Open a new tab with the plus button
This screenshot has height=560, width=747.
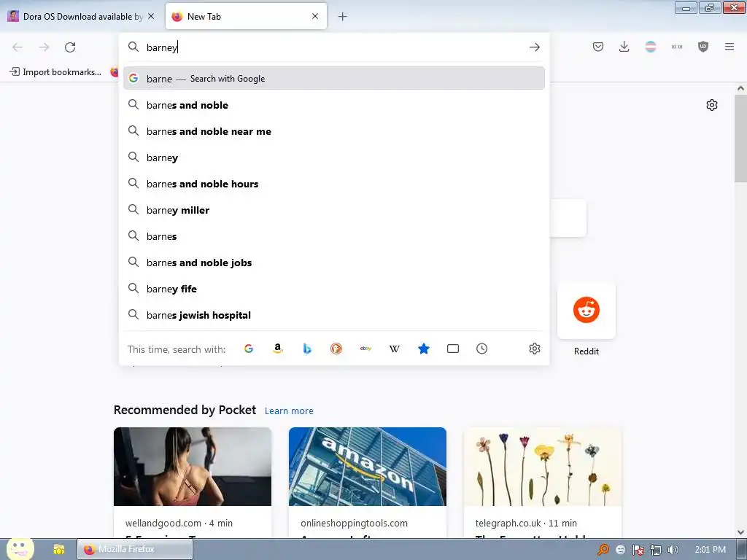[342, 17]
